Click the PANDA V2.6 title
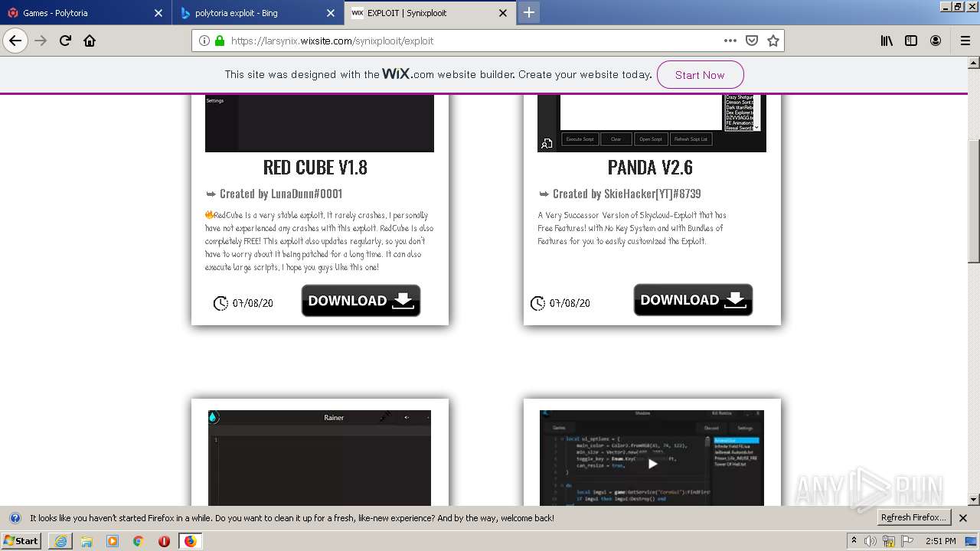Image resolution: width=980 pixels, height=551 pixels. pos(650,167)
